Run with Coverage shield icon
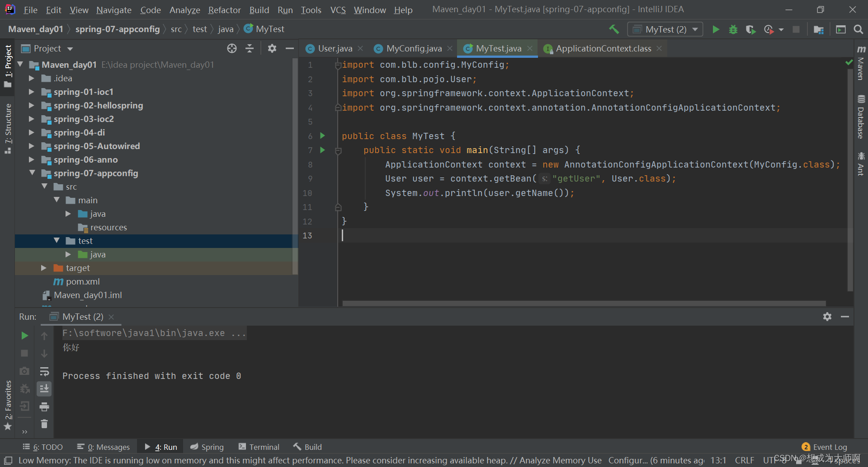The width and height of the screenshot is (868, 467). [750, 29]
